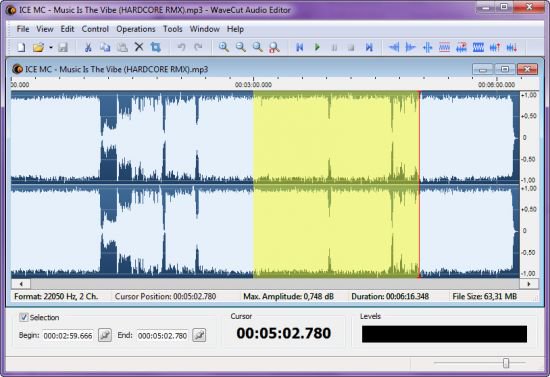Click the dense blue waveform effect icon
550x377 pixels.
(x=478, y=47)
